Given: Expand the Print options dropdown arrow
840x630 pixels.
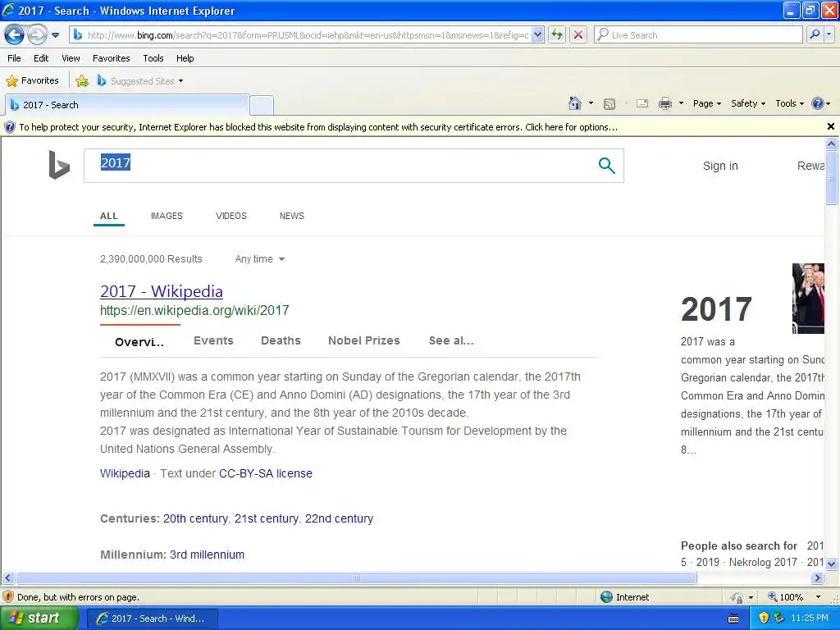Looking at the screenshot, I should [x=681, y=103].
